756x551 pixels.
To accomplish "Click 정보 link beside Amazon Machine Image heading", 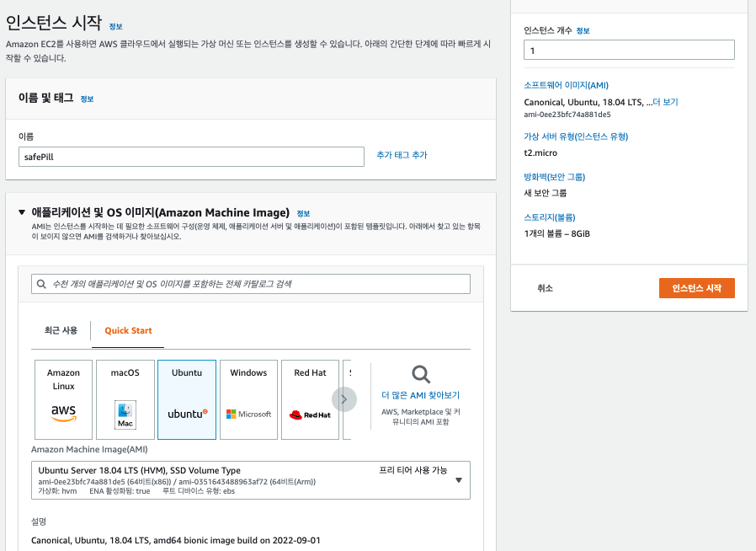I will [x=303, y=213].
